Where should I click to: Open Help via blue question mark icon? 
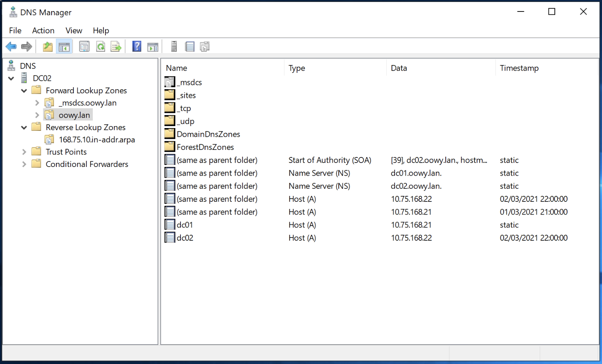[137, 47]
